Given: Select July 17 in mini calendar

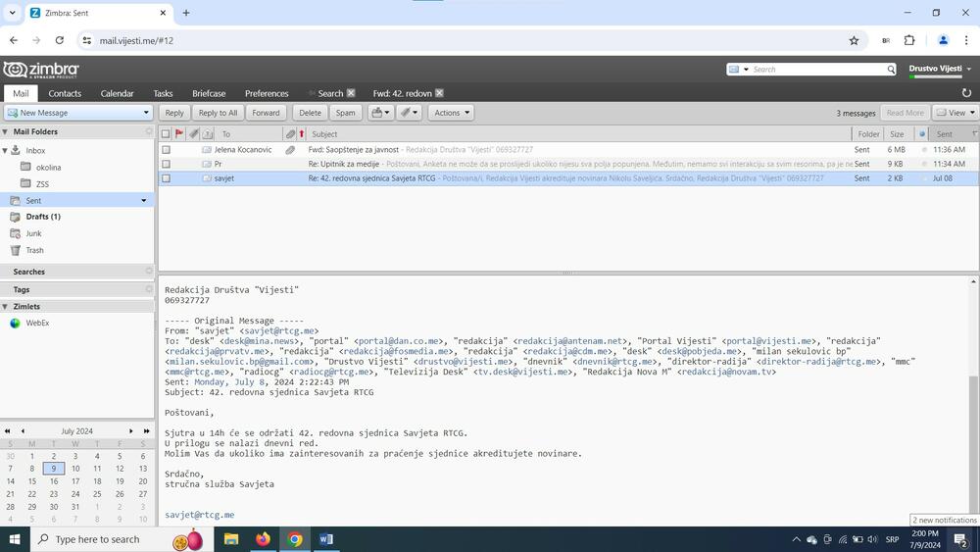Looking at the screenshot, I should tap(75, 481).
